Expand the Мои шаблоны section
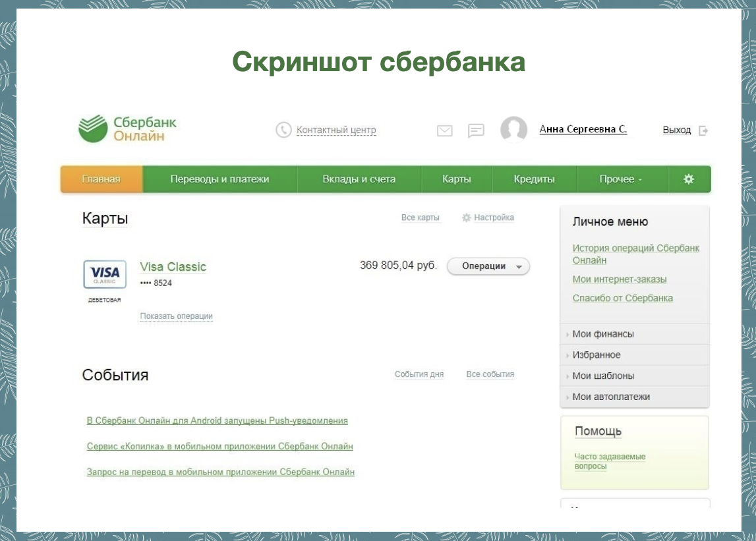 coord(604,375)
